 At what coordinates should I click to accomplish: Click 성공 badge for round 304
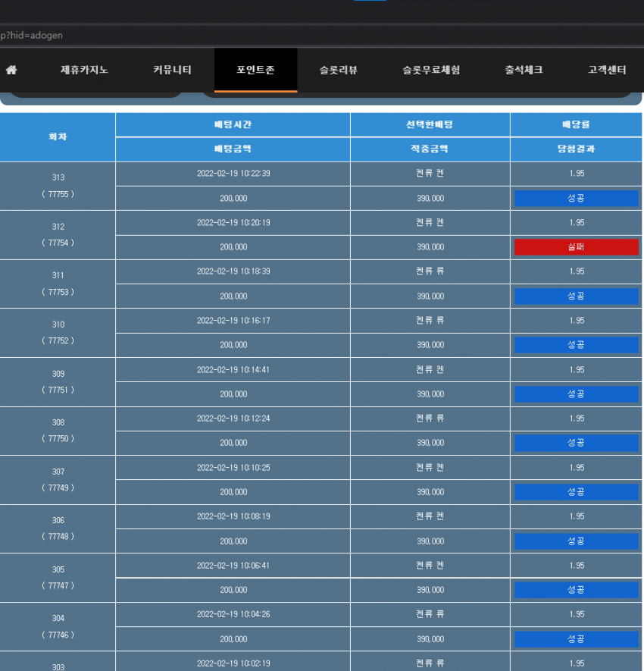pyautogui.click(x=576, y=639)
